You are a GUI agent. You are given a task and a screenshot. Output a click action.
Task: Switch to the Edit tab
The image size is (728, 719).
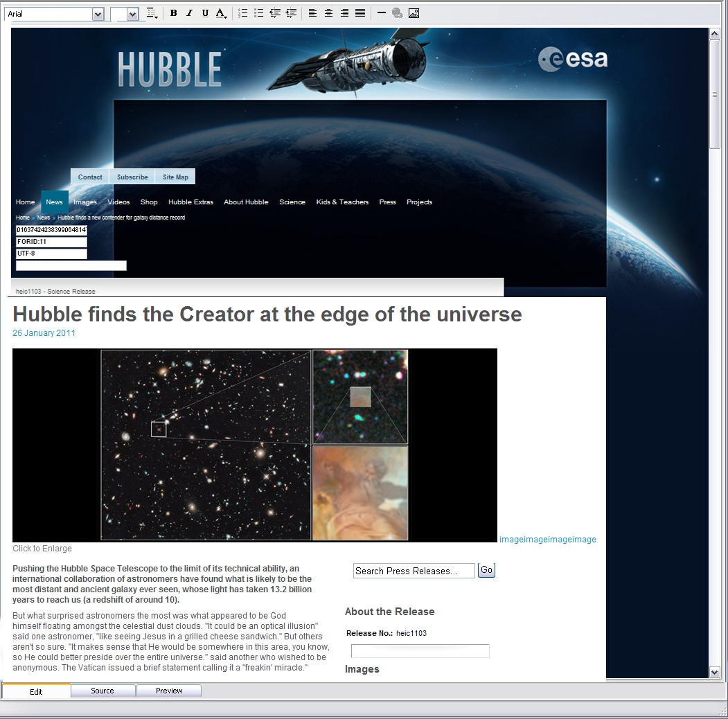click(x=36, y=691)
